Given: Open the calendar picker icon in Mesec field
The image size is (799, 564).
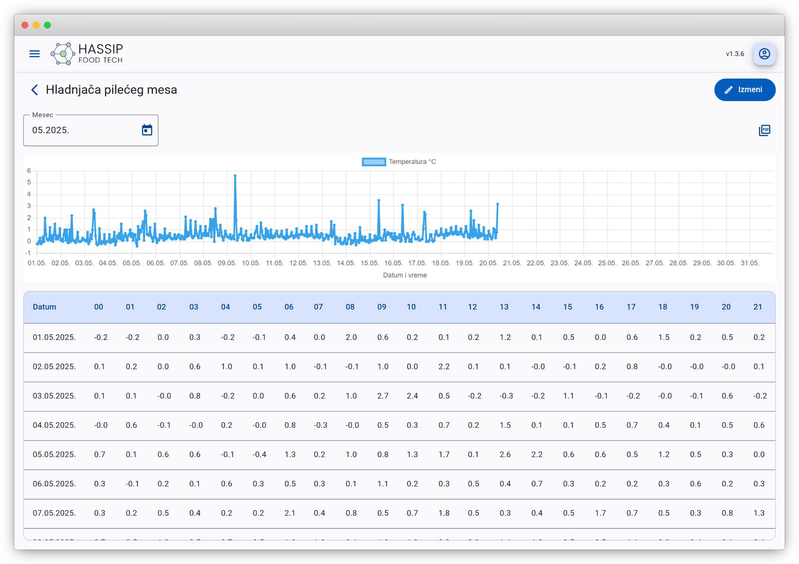Looking at the screenshot, I should click(147, 130).
